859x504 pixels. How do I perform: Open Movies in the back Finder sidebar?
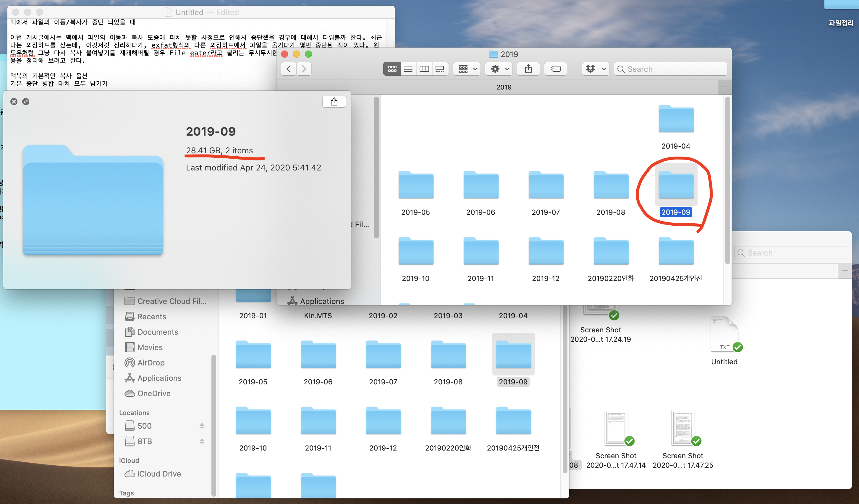click(x=144, y=347)
